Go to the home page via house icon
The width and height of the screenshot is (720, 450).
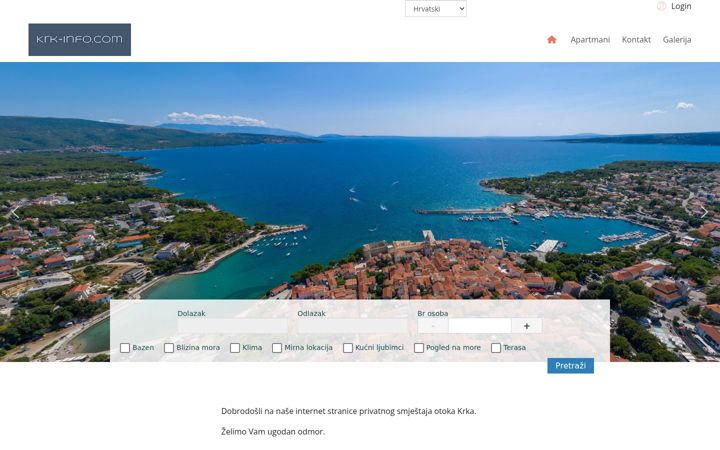click(x=551, y=39)
